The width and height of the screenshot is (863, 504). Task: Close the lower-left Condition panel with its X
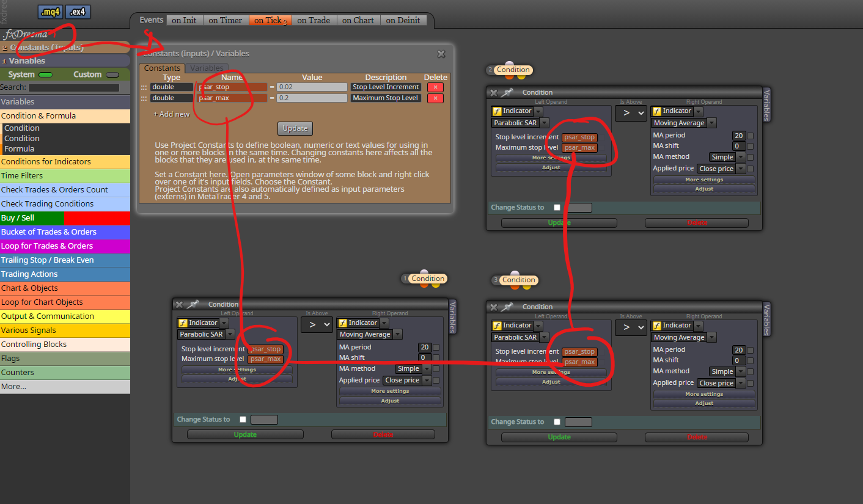(x=179, y=304)
